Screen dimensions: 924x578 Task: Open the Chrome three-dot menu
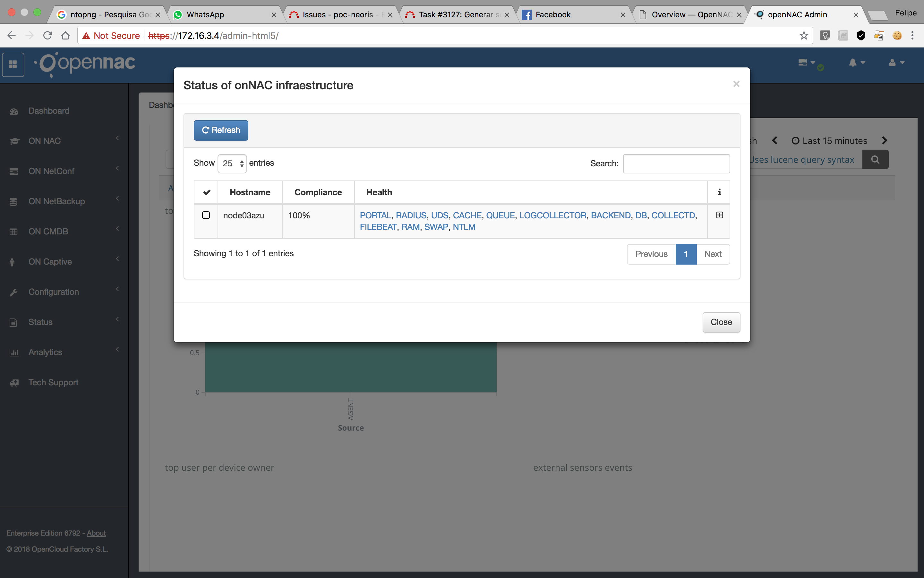912,36
